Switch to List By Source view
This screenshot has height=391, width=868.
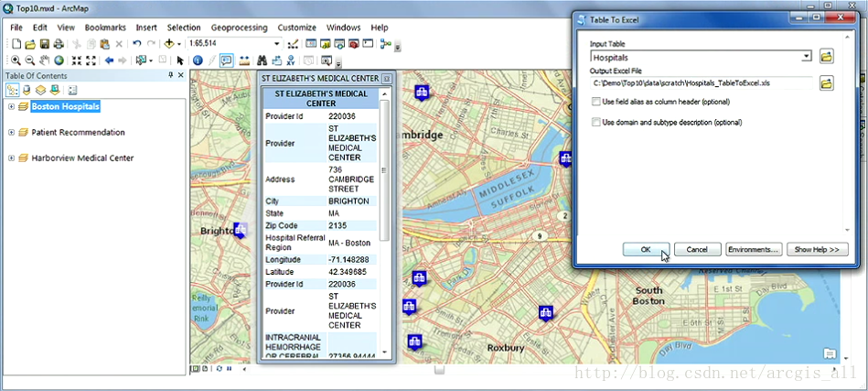click(x=27, y=90)
